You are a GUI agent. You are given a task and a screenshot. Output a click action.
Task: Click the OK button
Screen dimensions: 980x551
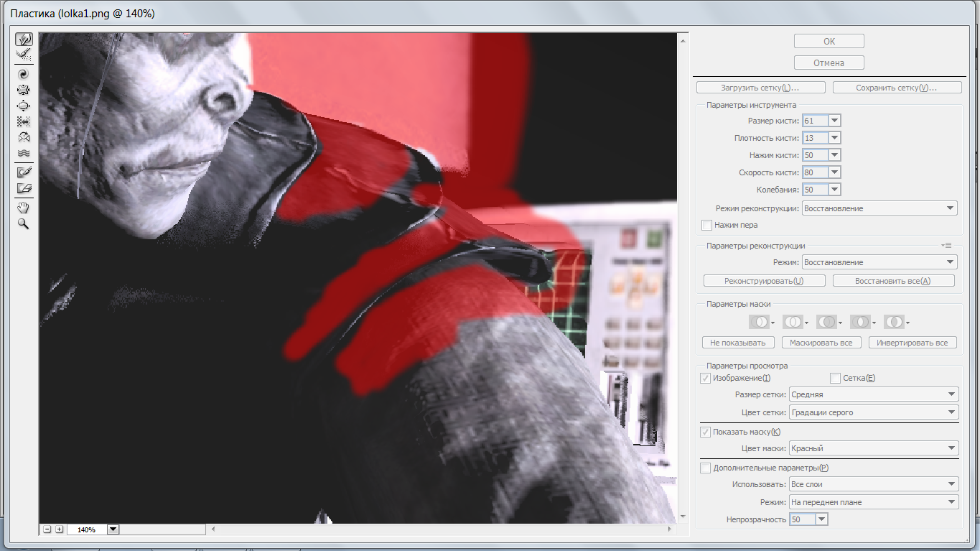click(829, 41)
